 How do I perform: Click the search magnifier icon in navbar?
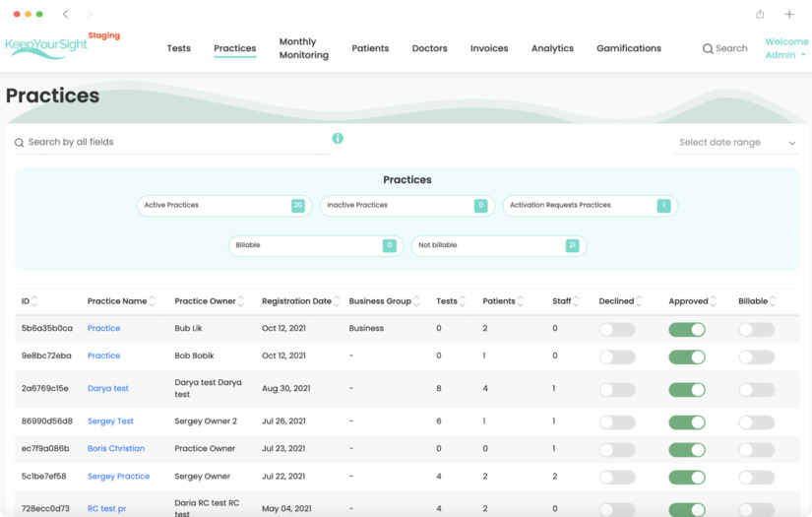pyautogui.click(x=708, y=48)
